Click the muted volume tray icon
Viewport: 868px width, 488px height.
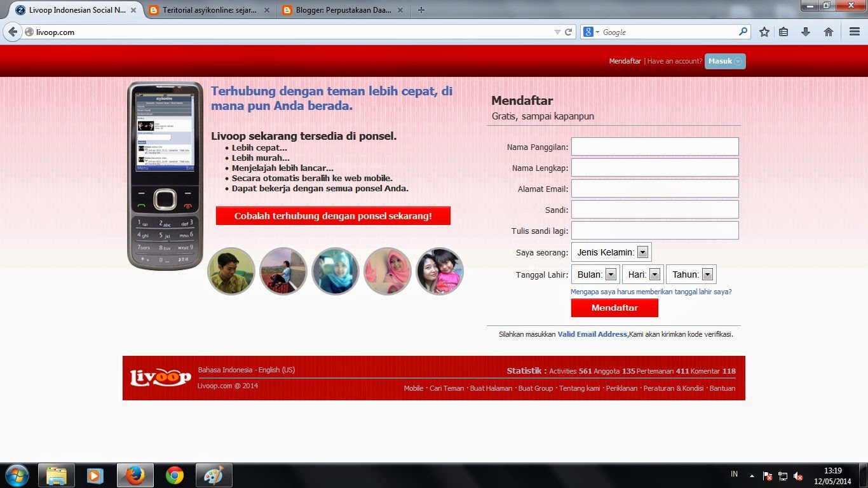(799, 476)
